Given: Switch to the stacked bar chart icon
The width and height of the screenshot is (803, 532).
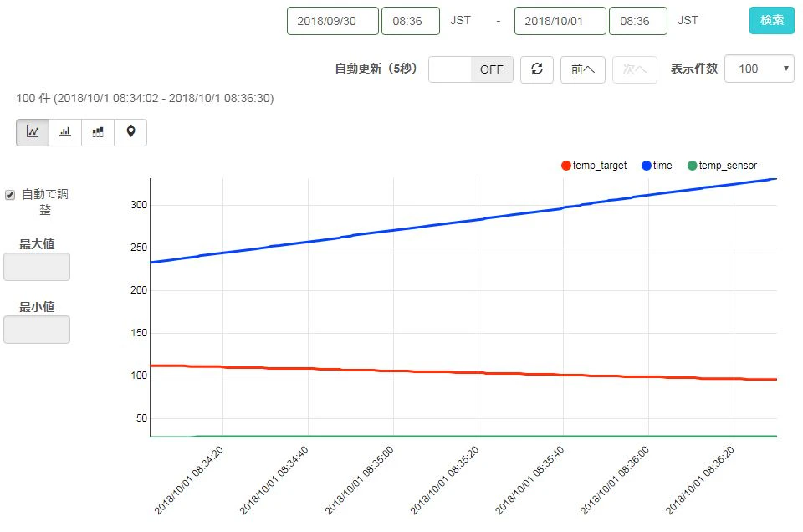Looking at the screenshot, I should [98, 132].
